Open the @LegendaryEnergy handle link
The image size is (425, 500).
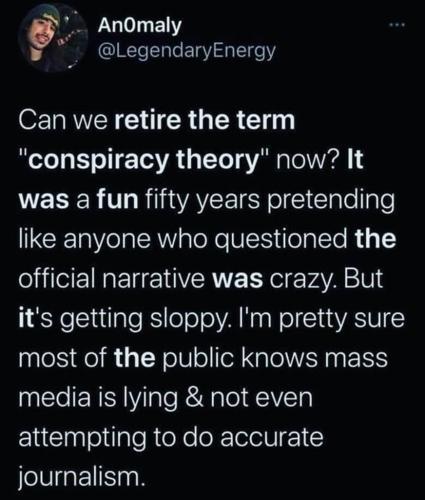pyautogui.click(x=187, y=51)
